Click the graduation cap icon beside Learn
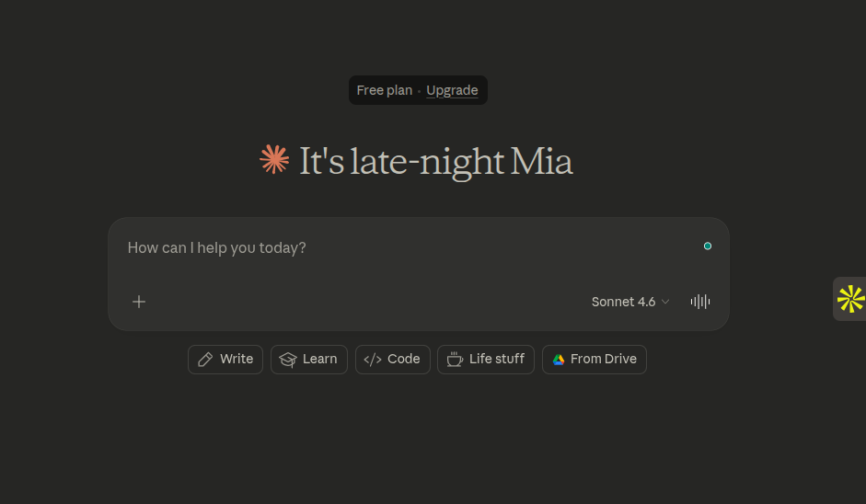This screenshot has height=504, width=866. [288, 360]
